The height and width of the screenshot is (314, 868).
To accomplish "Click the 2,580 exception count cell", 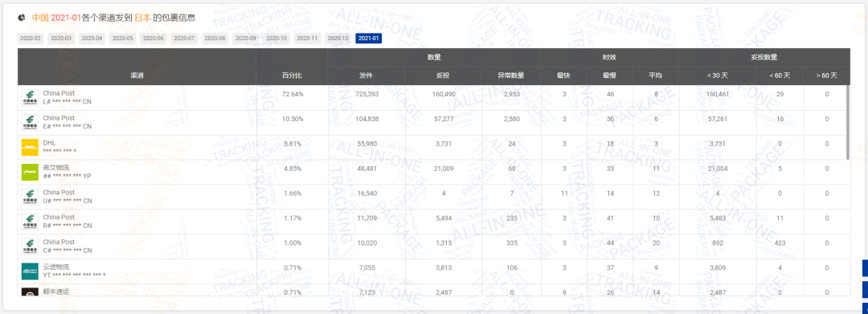I will [x=510, y=119].
